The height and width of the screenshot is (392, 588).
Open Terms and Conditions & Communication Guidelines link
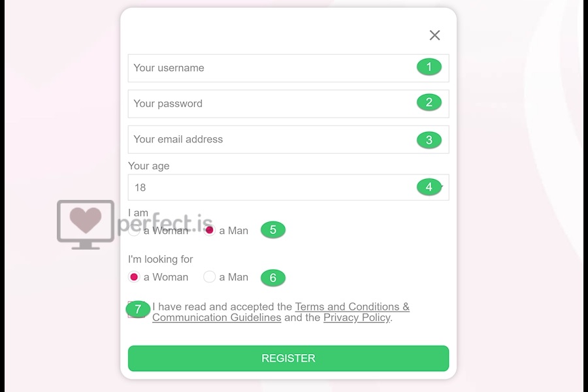tap(281, 312)
